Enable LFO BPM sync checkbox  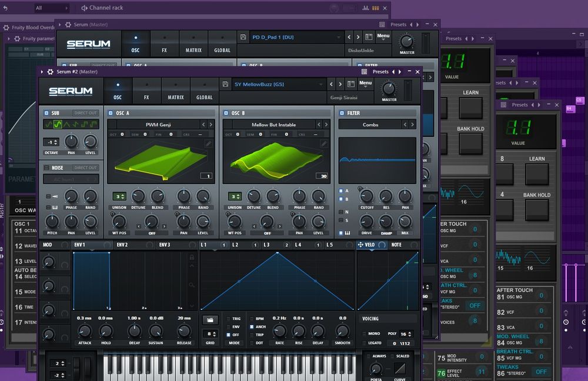pyautogui.click(x=252, y=319)
